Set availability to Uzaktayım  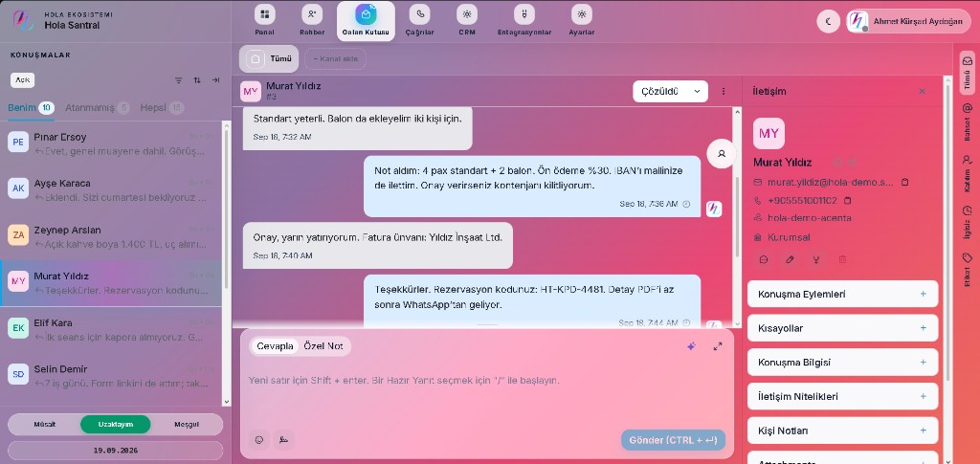point(116,424)
